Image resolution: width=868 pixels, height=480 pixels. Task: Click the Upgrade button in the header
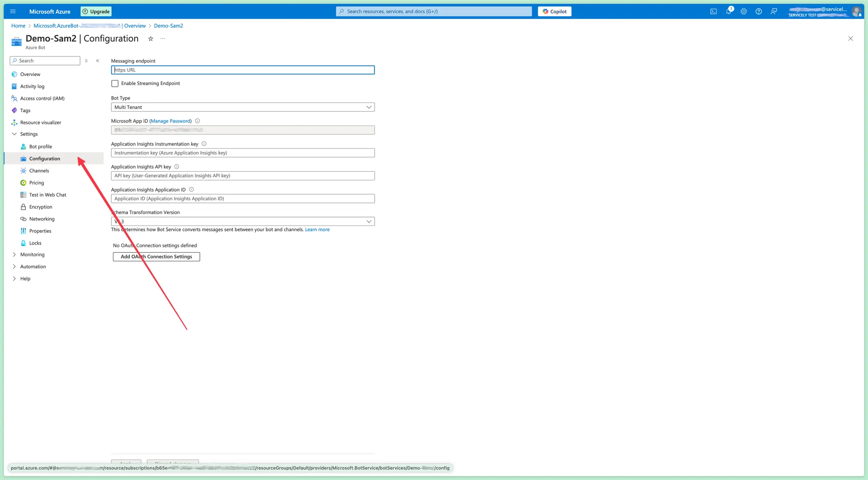coord(96,11)
